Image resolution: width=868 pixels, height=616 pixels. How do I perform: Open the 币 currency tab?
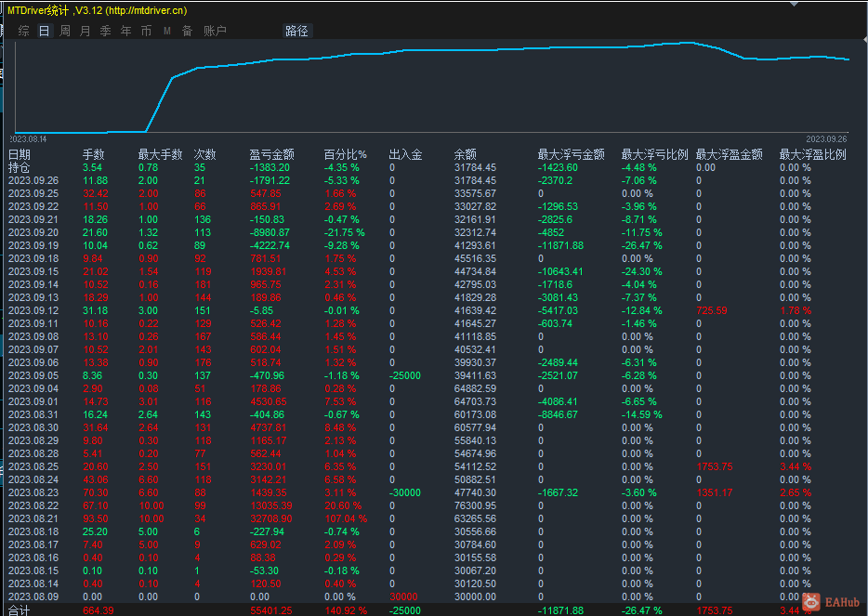[146, 31]
